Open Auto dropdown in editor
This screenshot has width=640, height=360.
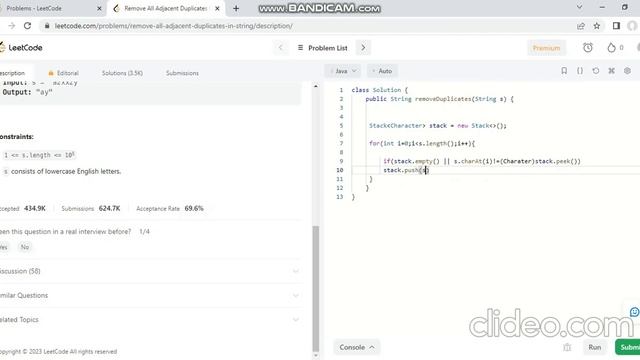pyautogui.click(x=383, y=71)
